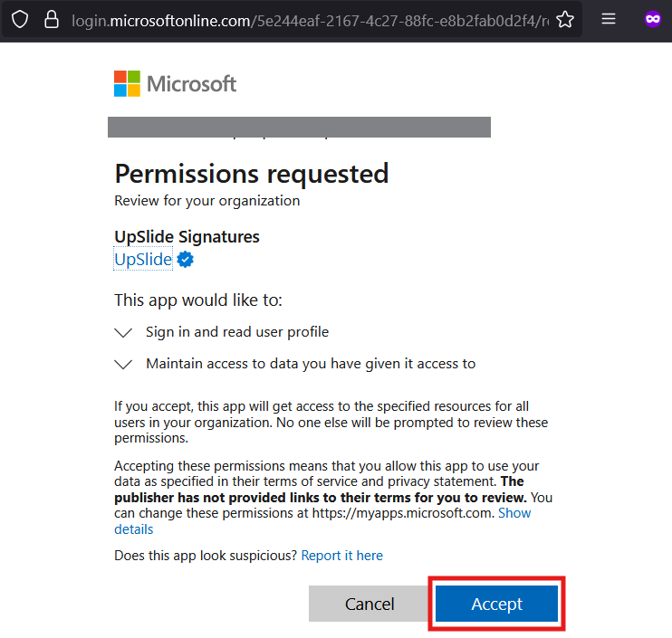
Task: Click the purple private browsing mask icon
Action: click(653, 19)
